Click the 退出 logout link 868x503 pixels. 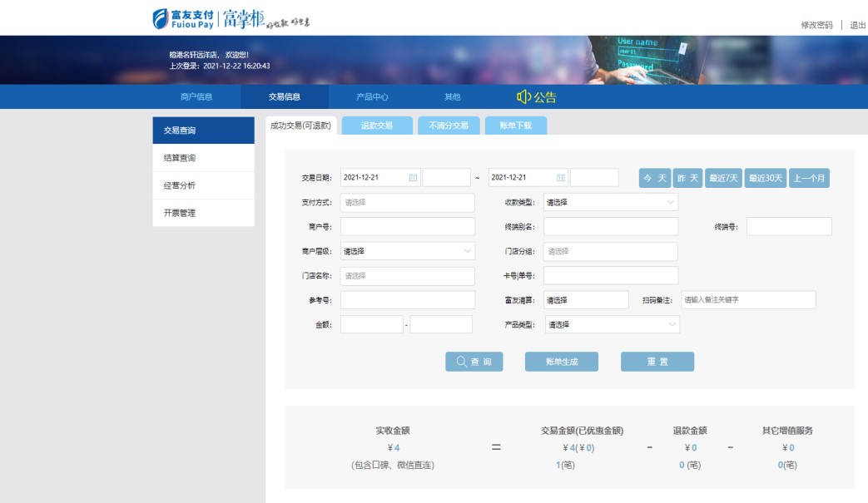pos(857,25)
